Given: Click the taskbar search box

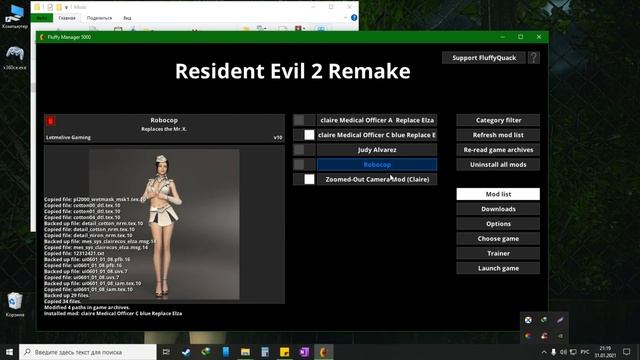Looking at the screenshot, I should [88, 352].
